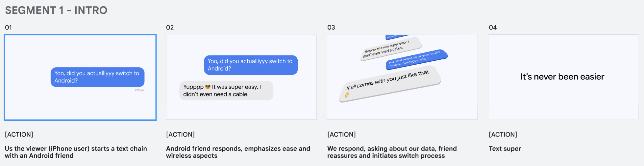Click 'It all comes with you' tilted bubble
The width and height of the screenshot is (644, 166).
point(390,84)
